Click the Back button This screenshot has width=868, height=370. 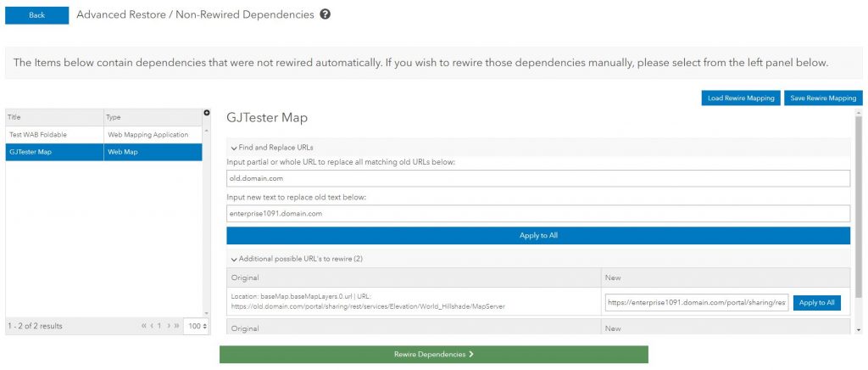pos(36,15)
